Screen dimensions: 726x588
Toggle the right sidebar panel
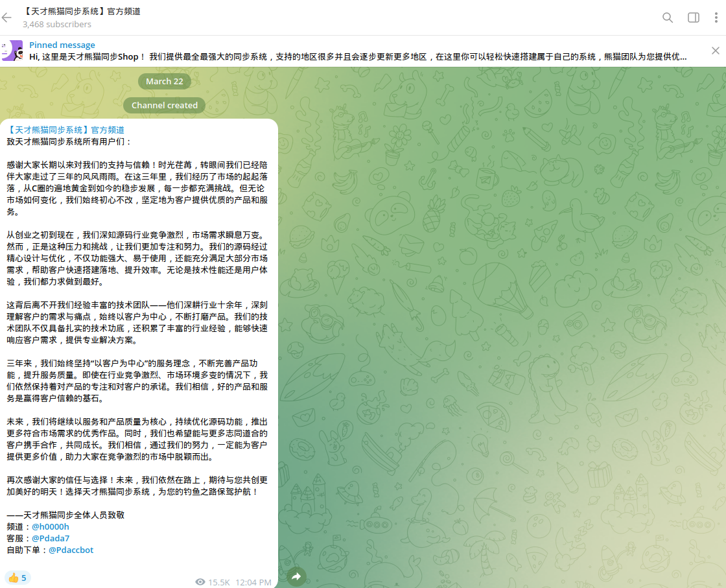pyautogui.click(x=693, y=18)
